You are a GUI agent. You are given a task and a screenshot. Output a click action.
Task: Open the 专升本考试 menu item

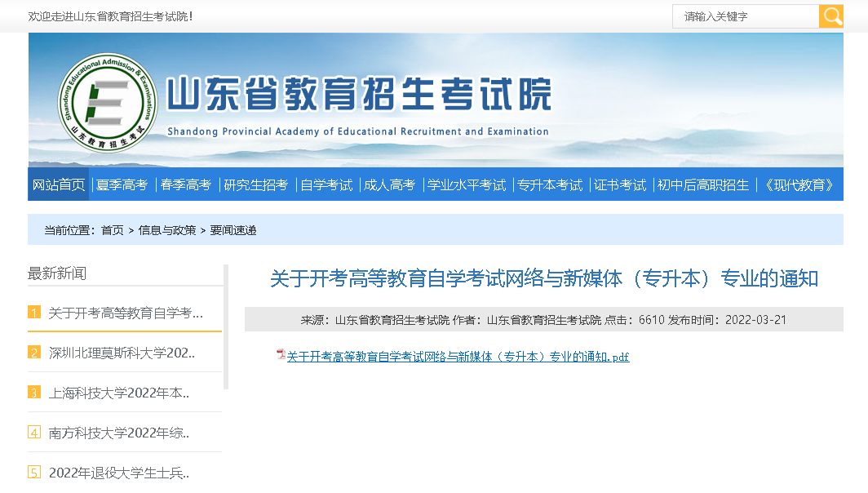(x=550, y=185)
